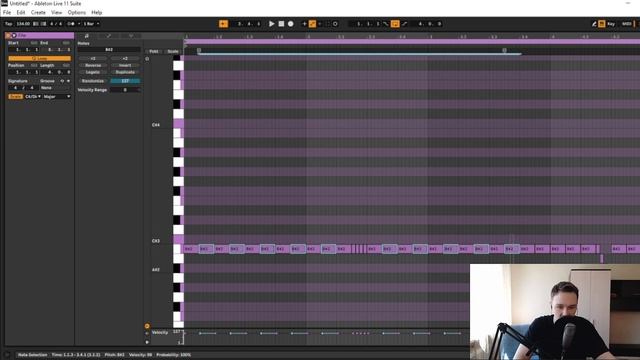Open the Notes tab icon
The width and height of the screenshot is (640, 360).
87,36
